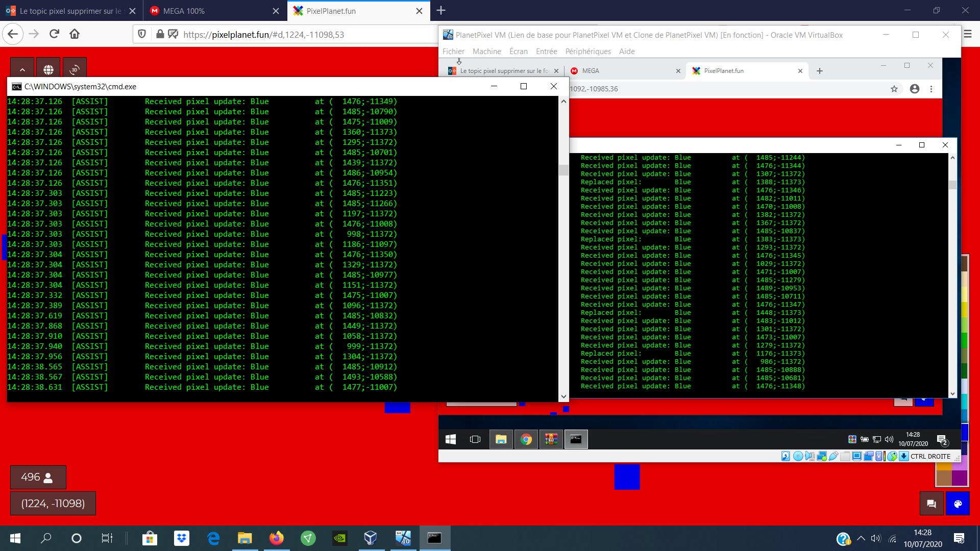Viewport: 980px width, 551px height.
Task: Collapse the menu with the up chevron
Action: coord(22,69)
